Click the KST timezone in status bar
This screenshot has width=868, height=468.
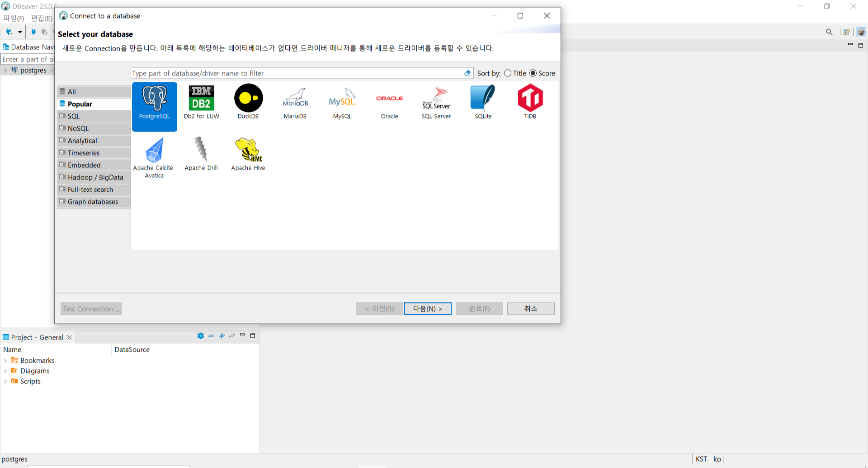(701, 459)
